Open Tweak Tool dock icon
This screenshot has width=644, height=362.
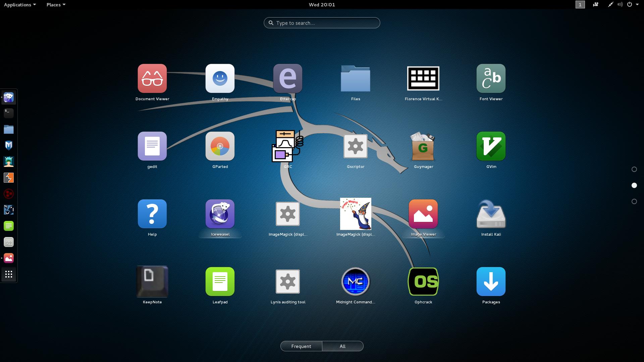9,242
